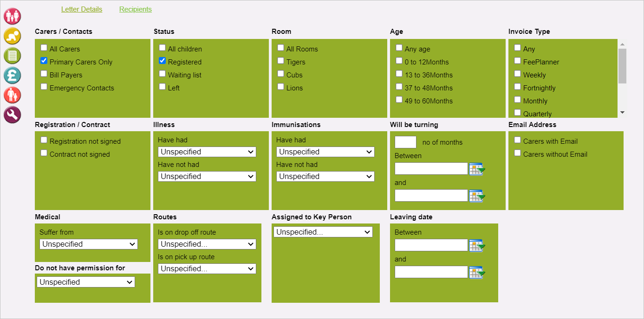Click the Invoice Type list scrollbar

(622, 66)
